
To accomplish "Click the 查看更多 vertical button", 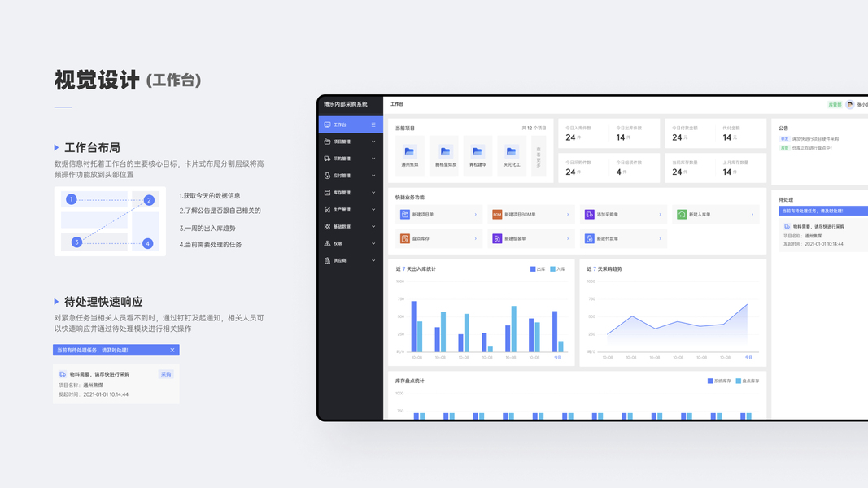I will [539, 156].
